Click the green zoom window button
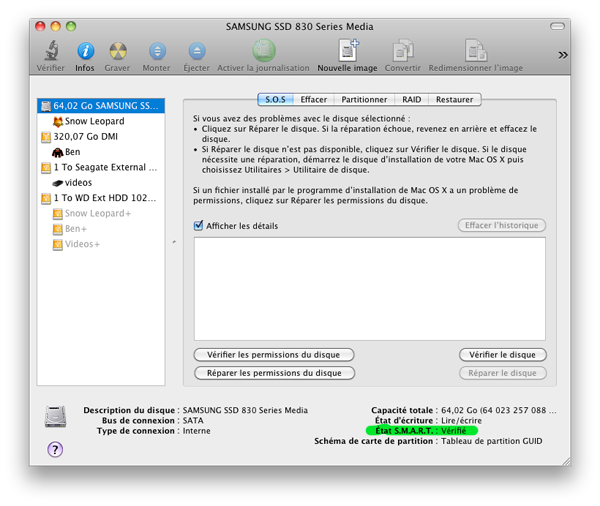The height and width of the screenshot is (506, 600). (71, 26)
